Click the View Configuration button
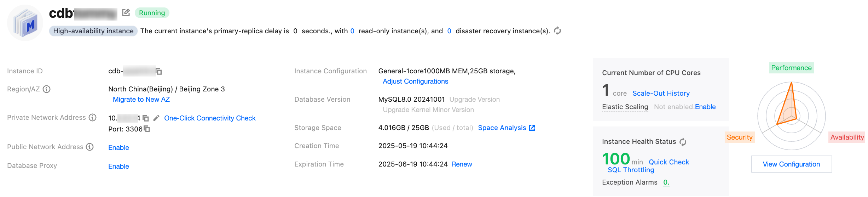Image resolution: width=868 pixels, height=197 pixels. click(x=791, y=164)
